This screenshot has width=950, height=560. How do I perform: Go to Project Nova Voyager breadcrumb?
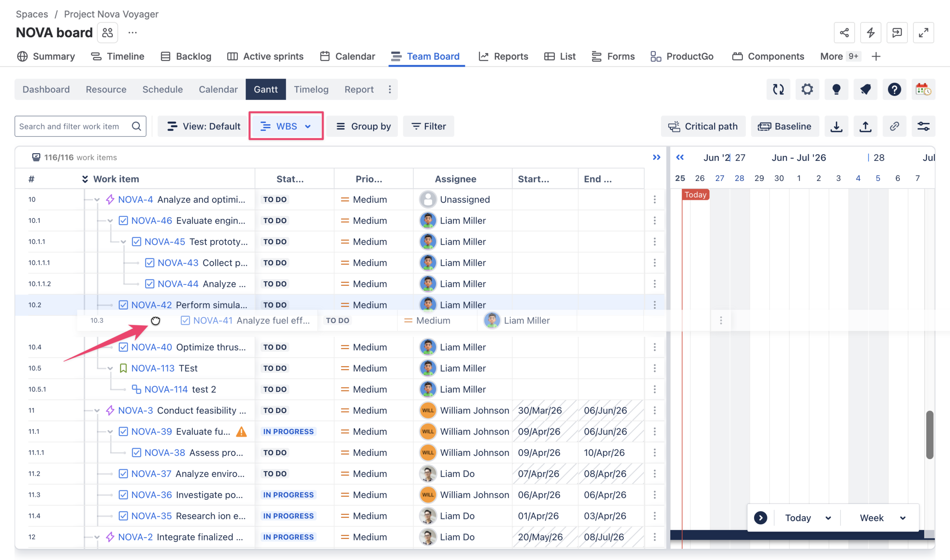click(111, 14)
